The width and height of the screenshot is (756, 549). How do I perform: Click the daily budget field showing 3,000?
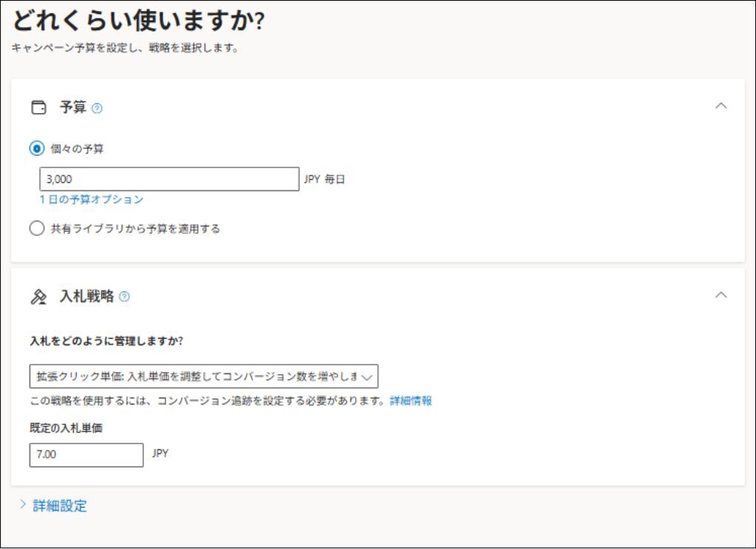169,179
